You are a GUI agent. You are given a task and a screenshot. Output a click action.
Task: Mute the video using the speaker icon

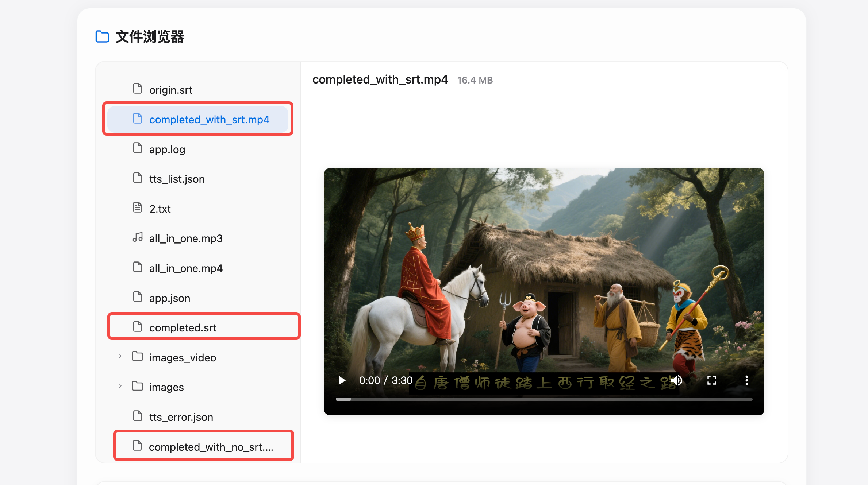tap(676, 380)
